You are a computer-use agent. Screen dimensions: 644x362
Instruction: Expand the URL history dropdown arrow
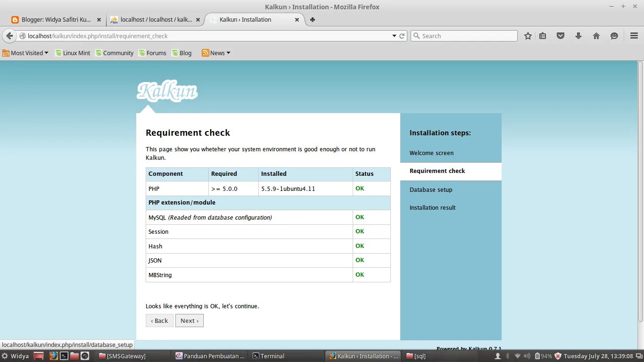point(394,36)
